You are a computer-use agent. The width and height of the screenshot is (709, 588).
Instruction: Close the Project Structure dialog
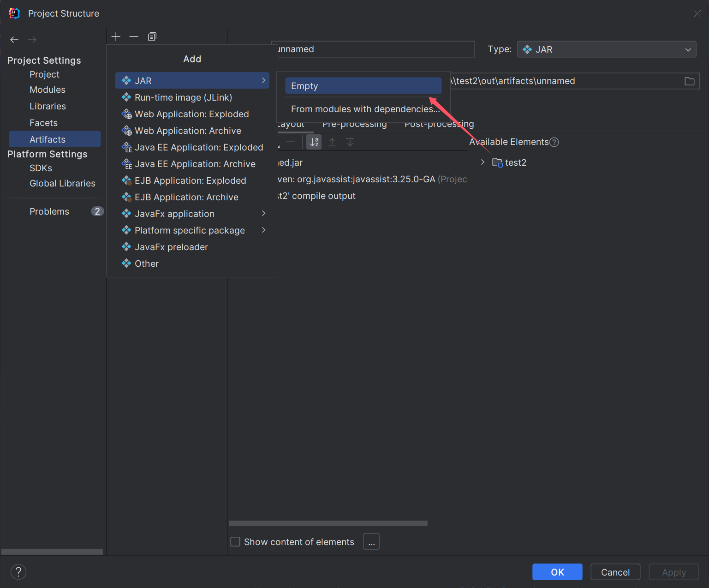[697, 14]
